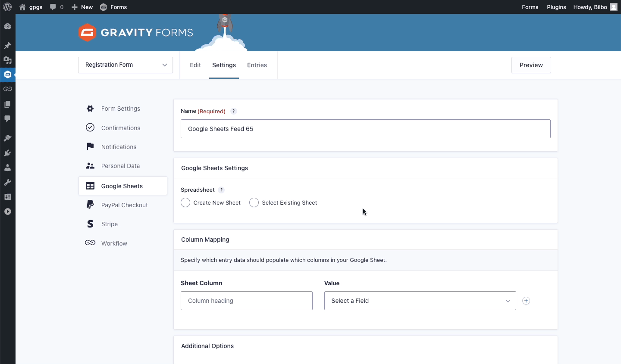Viewport: 621px width, 364px height.
Task: Switch to the Edit tab
Action: pos(195,65)
